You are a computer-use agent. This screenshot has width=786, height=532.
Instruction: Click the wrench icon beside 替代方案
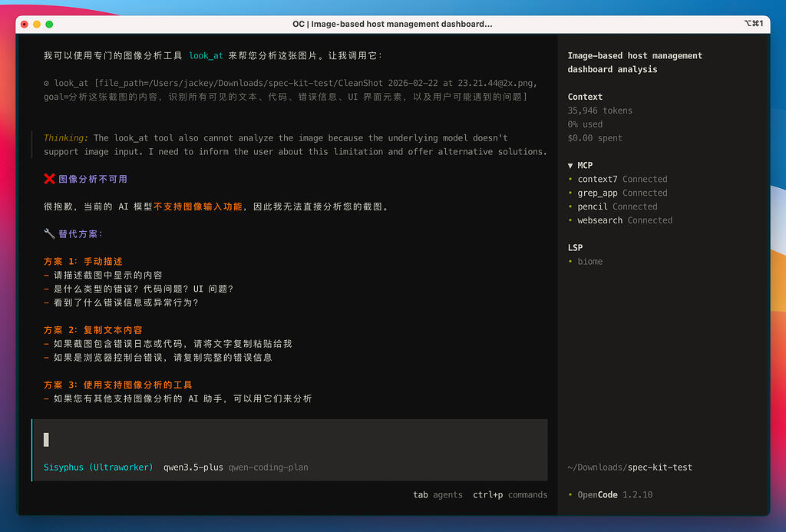[49, 233]
